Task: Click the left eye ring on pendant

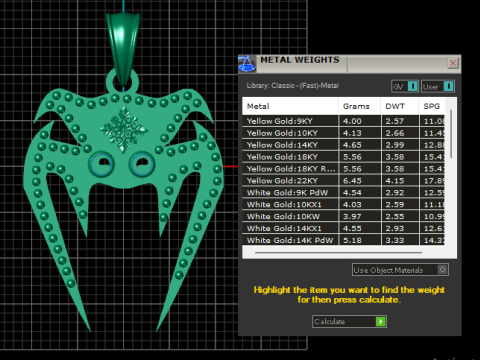Action: pyautogui.click(x=102, y=164)
